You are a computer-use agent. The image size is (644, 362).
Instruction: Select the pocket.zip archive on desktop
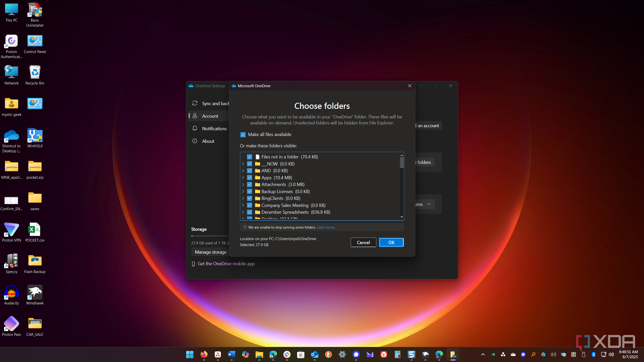35,170
